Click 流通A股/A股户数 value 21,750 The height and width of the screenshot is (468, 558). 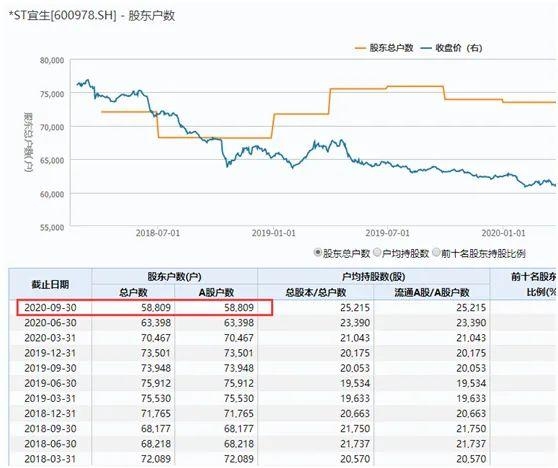pyautogui.click(x=471, y=428)
